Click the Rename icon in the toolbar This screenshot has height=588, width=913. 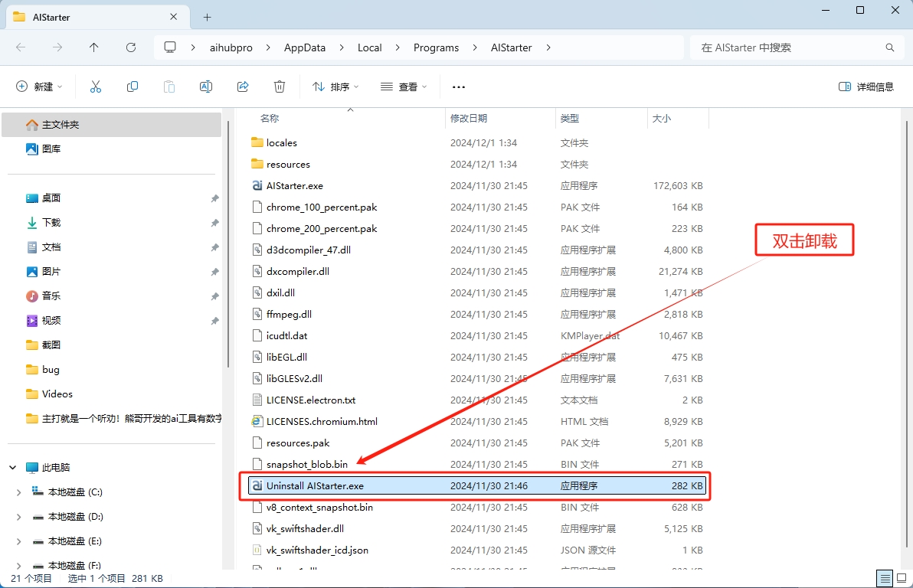205,86
